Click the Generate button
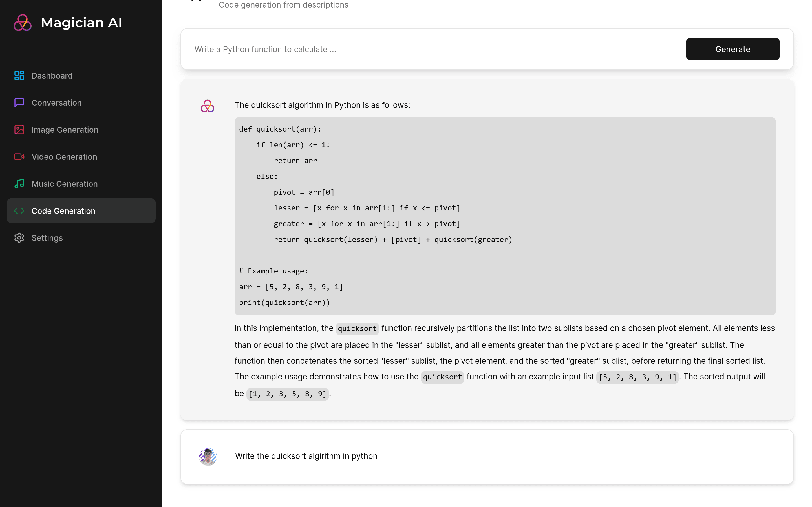812x507 pixels. (x=732, y=48)
